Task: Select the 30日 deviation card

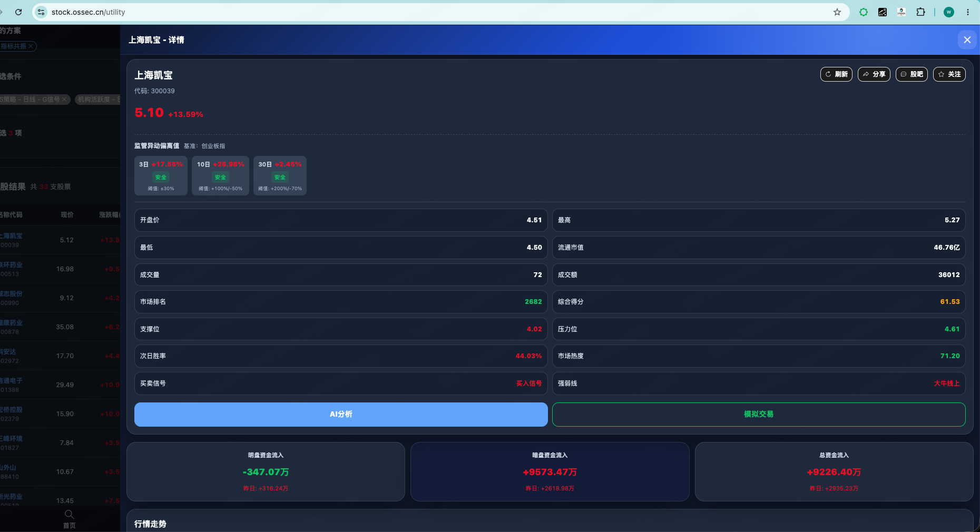Action: (280, 176)
